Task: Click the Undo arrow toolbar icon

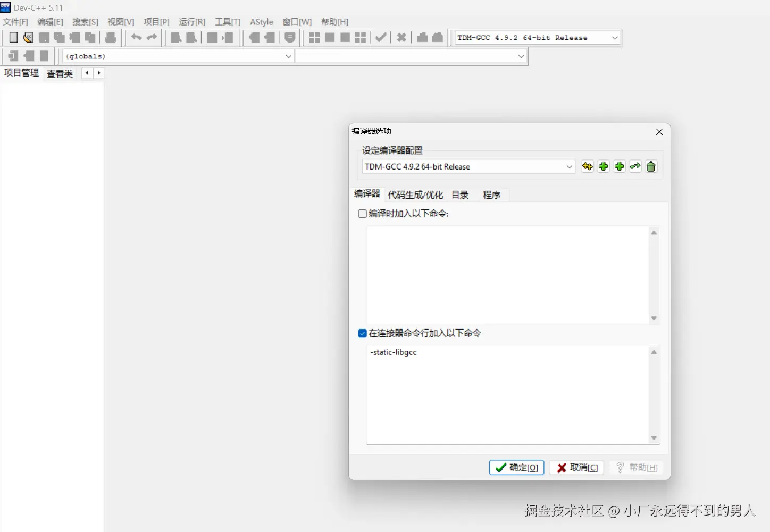Action: point(137,37)
